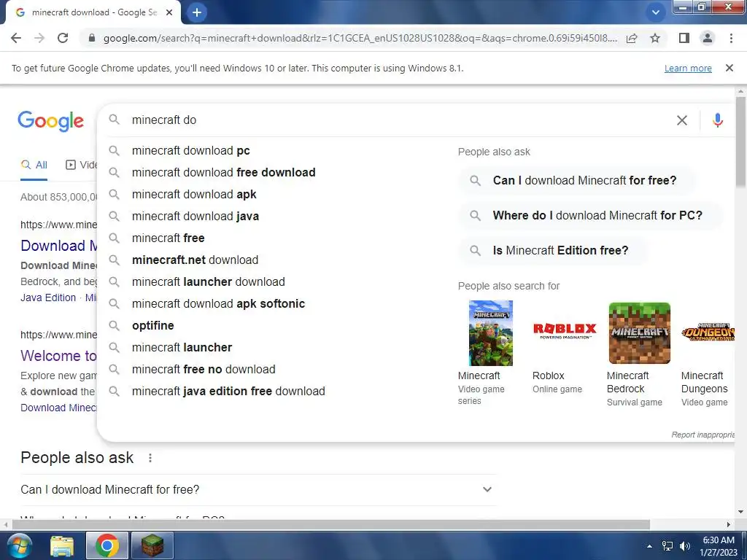This screenshot has height=560, width=747.
Task: Close the minecraft download tab
Action: pyautogui.click(x=169, y=12)
